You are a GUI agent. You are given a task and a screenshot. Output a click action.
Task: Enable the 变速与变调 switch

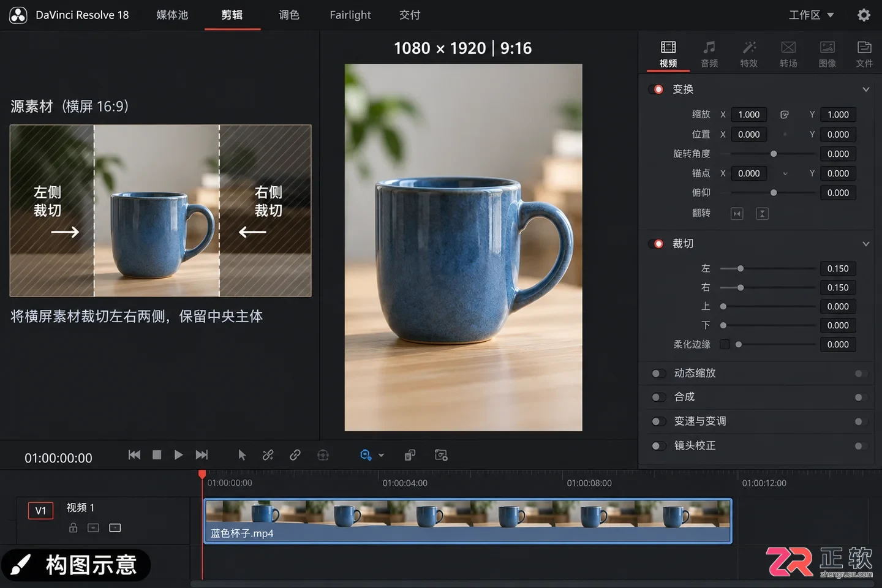658,421
